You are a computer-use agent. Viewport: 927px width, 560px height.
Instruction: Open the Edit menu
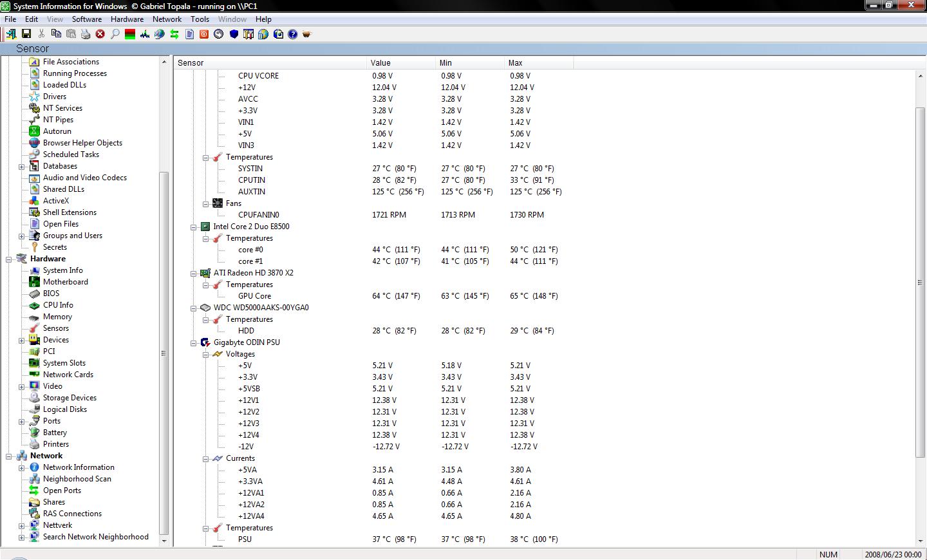coord(32,19)
